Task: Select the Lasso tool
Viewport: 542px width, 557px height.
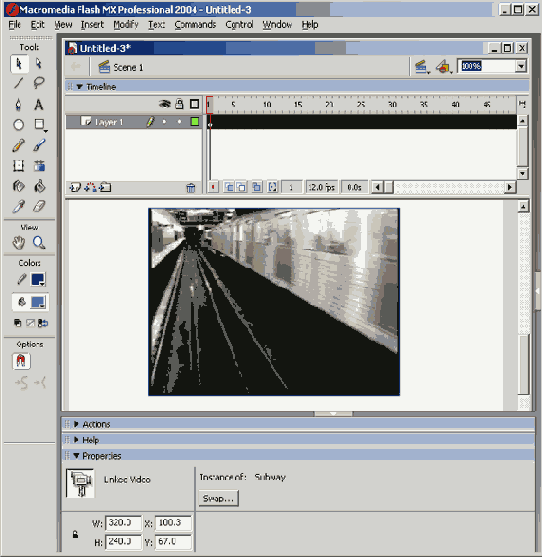Action: tap(39, 83)
